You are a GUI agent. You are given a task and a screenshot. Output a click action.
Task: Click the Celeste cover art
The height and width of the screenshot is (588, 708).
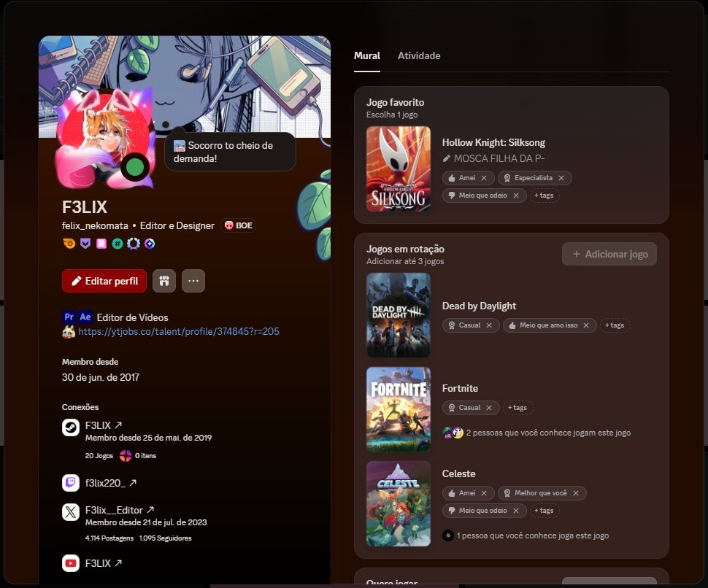coord(399,503)
